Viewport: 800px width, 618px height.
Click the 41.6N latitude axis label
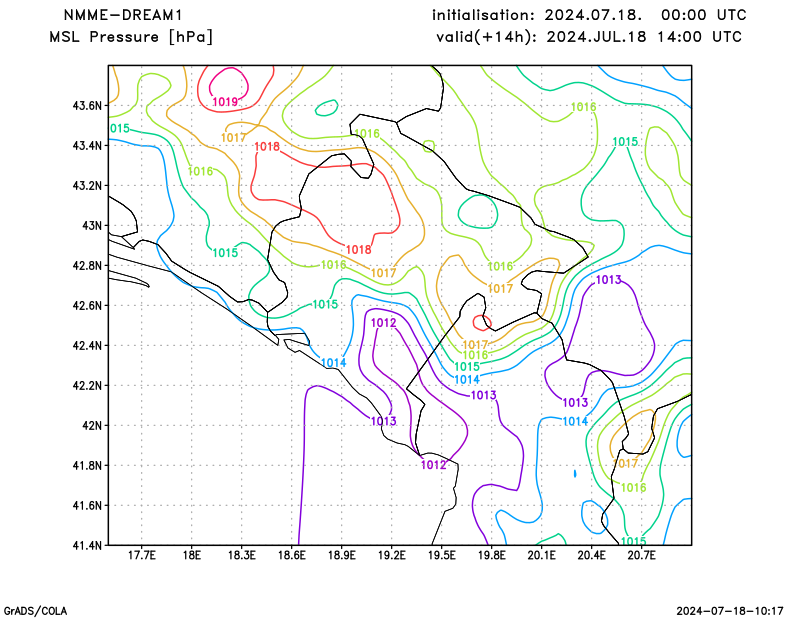tap(87, 505)
